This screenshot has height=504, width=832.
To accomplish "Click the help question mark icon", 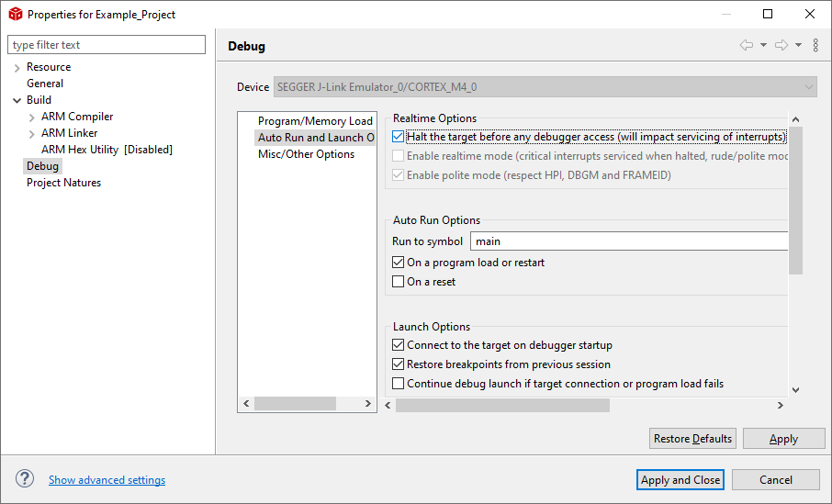I will tap(25, 479).
